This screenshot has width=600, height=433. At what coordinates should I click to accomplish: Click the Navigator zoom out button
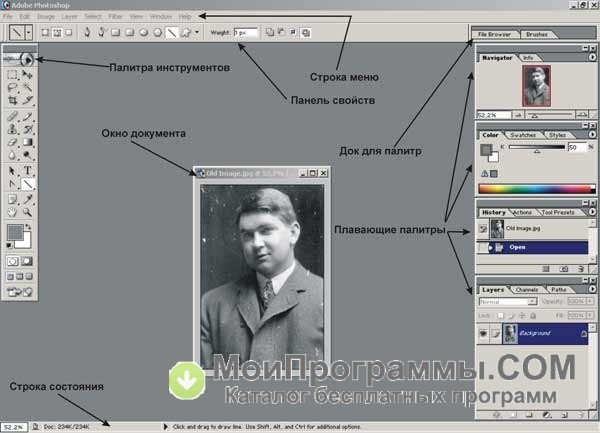point(518,115)
